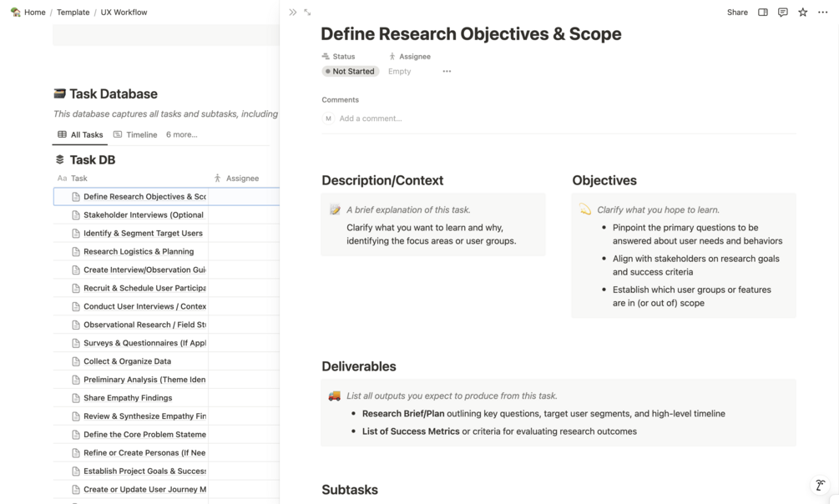Image resolution: width=839 pixels, height=504 pixels.
Task: Open the Research Logistics & Planning task
Action: [138, 251]
